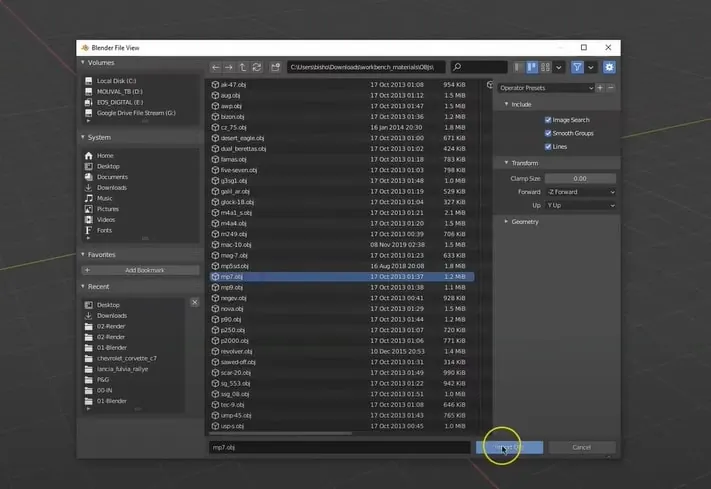The image size is (711, 489).
Task: Toggle Lines checkbox
Action: point(548,147)
